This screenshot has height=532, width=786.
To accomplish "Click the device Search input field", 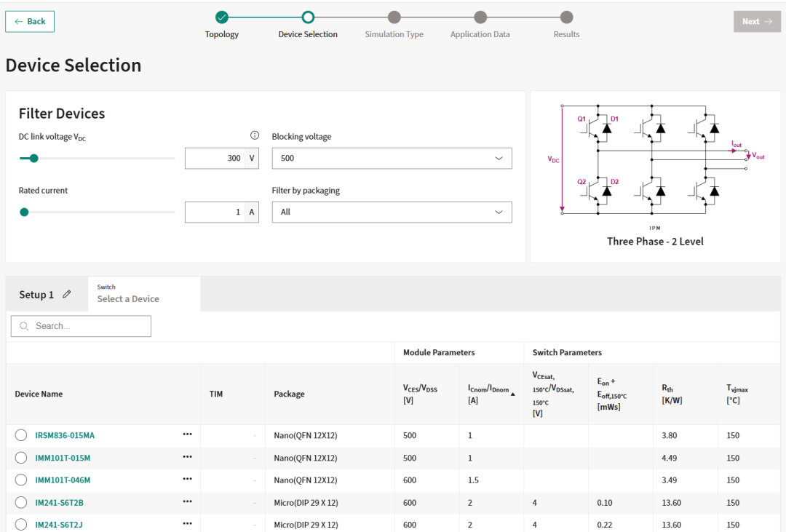I will point(87,326).
